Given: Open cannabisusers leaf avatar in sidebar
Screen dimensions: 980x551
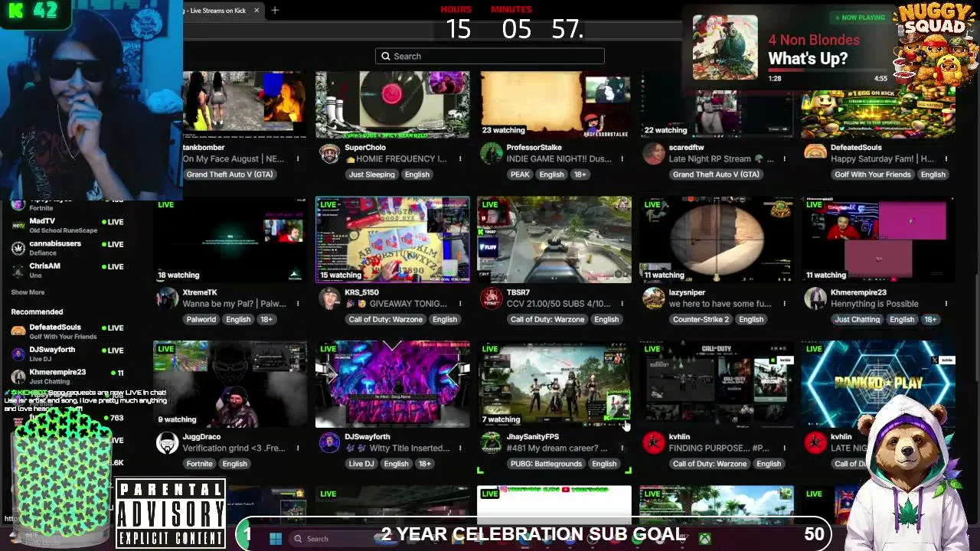Looking at the screenshot, I should (x=18, y=248).
